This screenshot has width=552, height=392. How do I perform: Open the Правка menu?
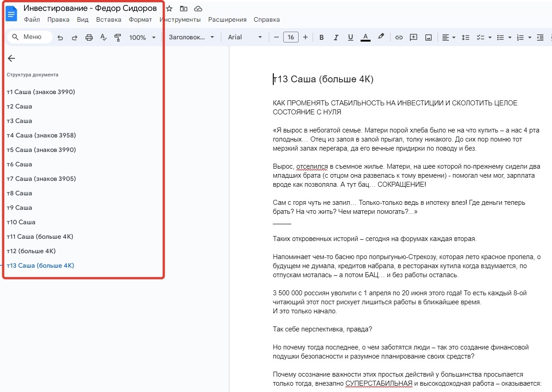pos(58,19)
